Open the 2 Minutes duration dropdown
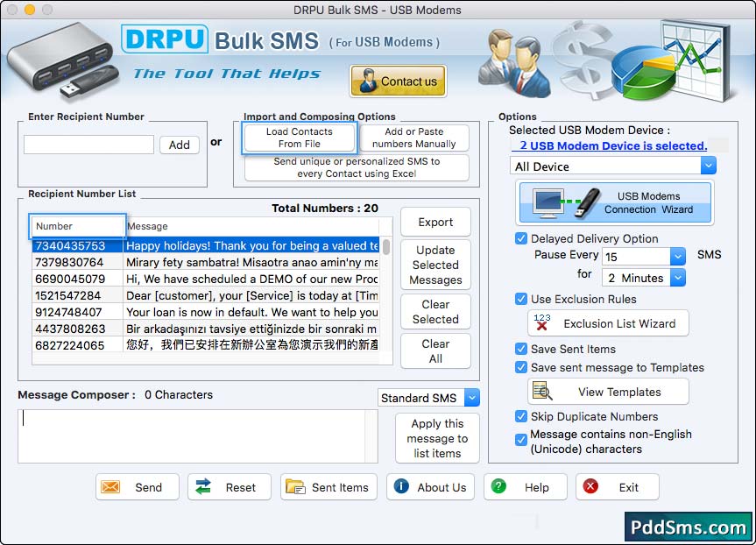The image size is (756, 545). coord(678,278)
